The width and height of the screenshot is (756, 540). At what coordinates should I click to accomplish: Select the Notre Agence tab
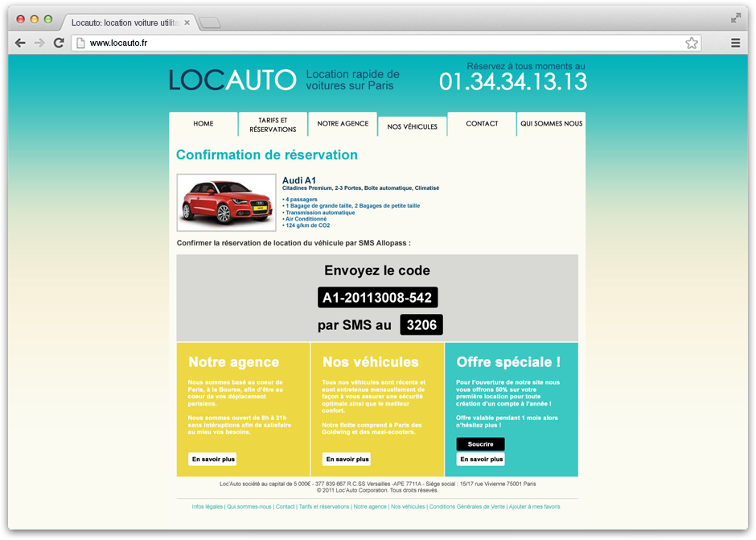coord(343,124)
